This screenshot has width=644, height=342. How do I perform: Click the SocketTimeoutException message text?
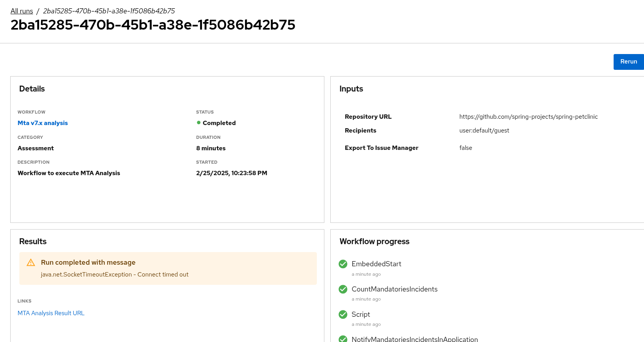click(x=114, y=275)
